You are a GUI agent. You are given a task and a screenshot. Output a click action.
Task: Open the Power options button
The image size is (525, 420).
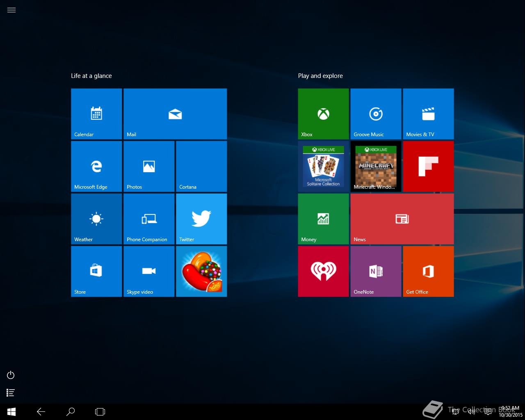tap(11, 375)
